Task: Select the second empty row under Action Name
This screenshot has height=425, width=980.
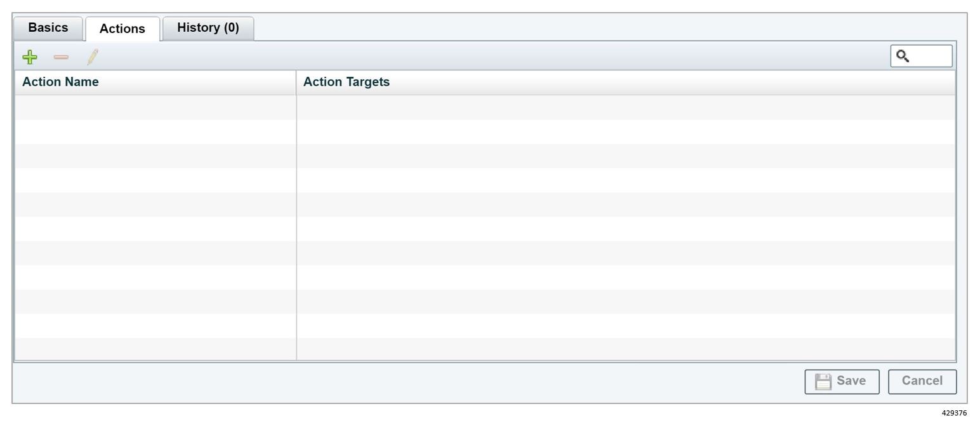Action: [x=155, y=132]
